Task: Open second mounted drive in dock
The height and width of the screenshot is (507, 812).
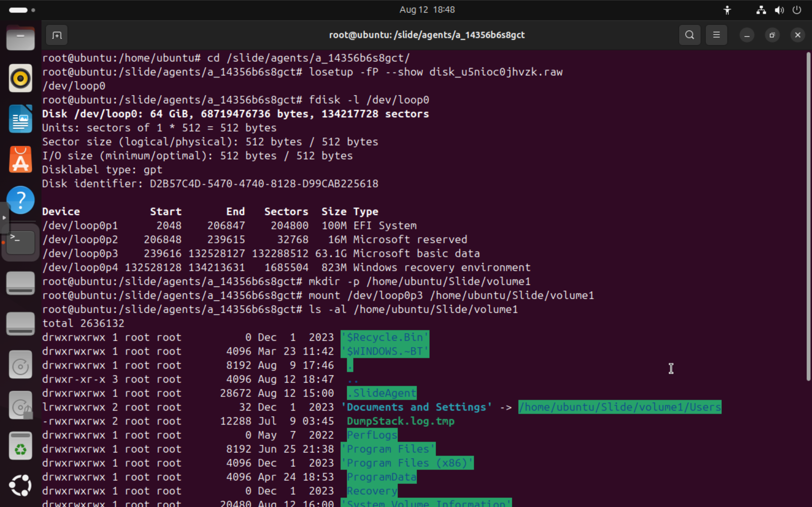Action: pyautogui.click(x=20, y=324)
